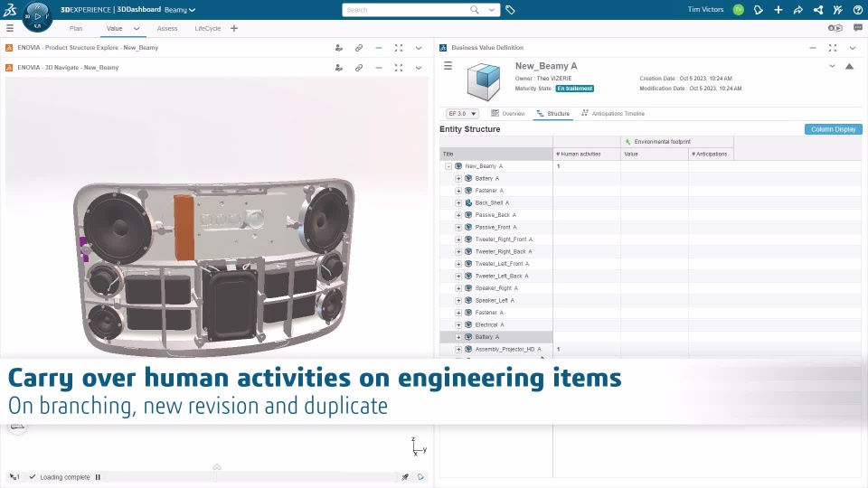Open the tools icon in top bar

(837, 9)
